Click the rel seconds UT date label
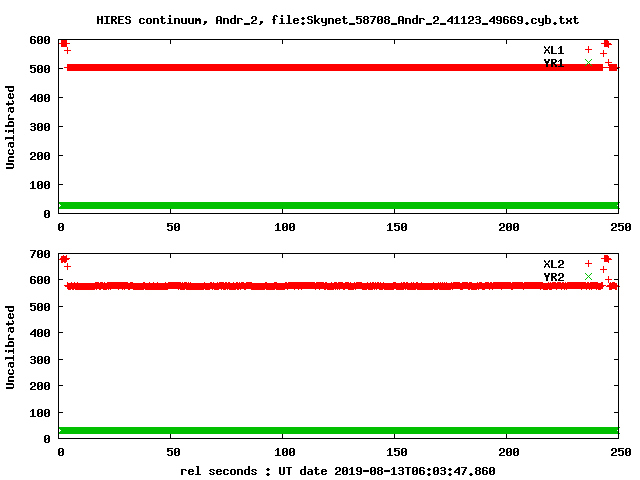The width and height of the screenshot is (640, 480). click(x=338, y=471)
